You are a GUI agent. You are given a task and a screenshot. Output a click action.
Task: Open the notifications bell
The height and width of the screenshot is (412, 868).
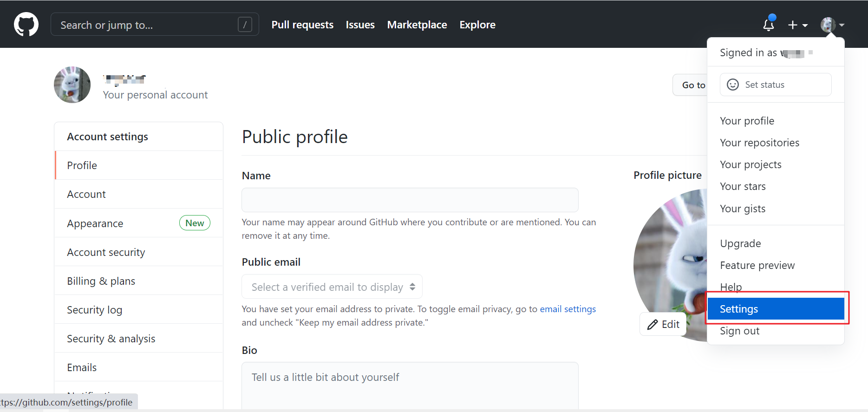[x=769, y=24]
